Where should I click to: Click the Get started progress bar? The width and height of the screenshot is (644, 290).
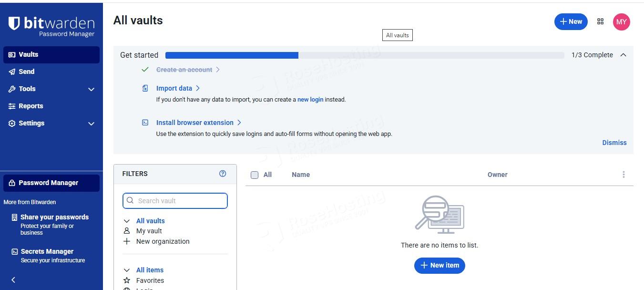(364, 55)
